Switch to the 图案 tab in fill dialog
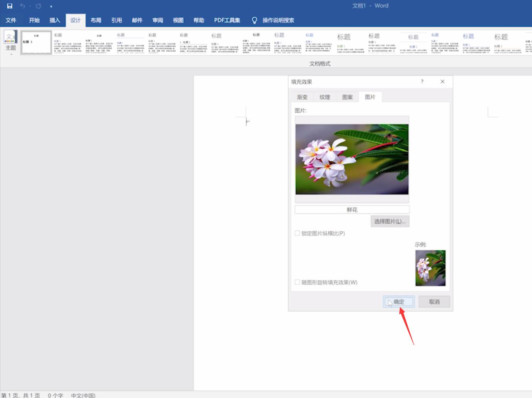The image size is (532, 398). tap(347, 97)
